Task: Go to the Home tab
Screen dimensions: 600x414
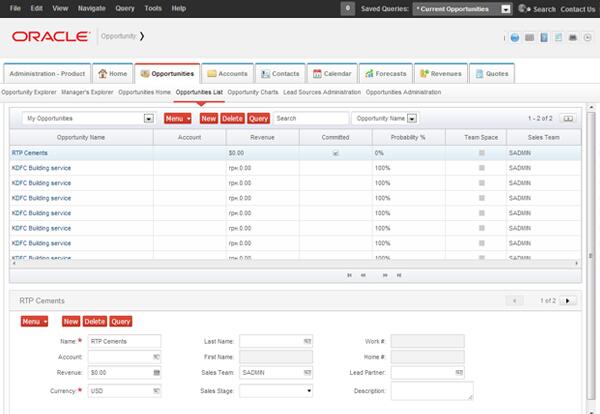Action: click(112, 73)
